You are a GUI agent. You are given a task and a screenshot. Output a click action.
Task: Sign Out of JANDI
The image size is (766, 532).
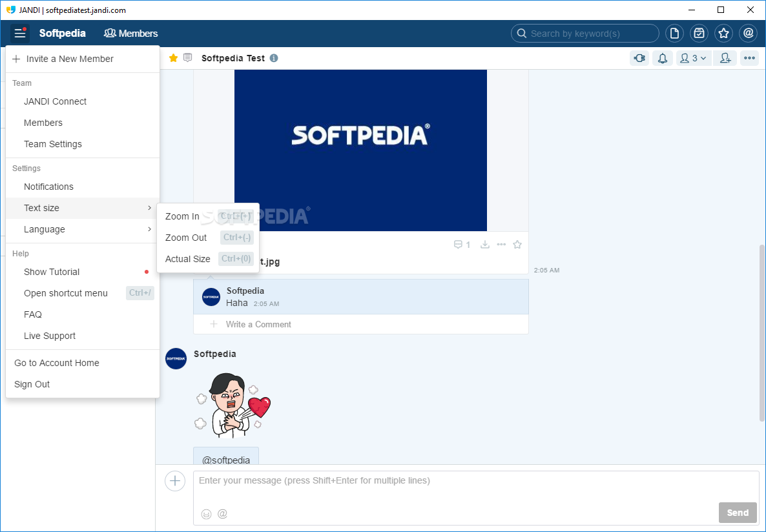tap(83, 384)
